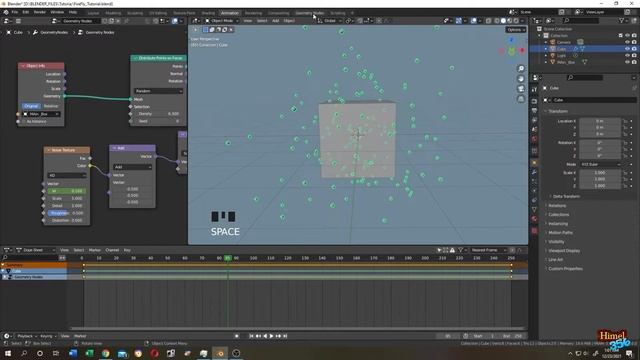Open Blender from the Windows taskbar
The width and height of the screenshot is (640, 360).
click(220, 353)
